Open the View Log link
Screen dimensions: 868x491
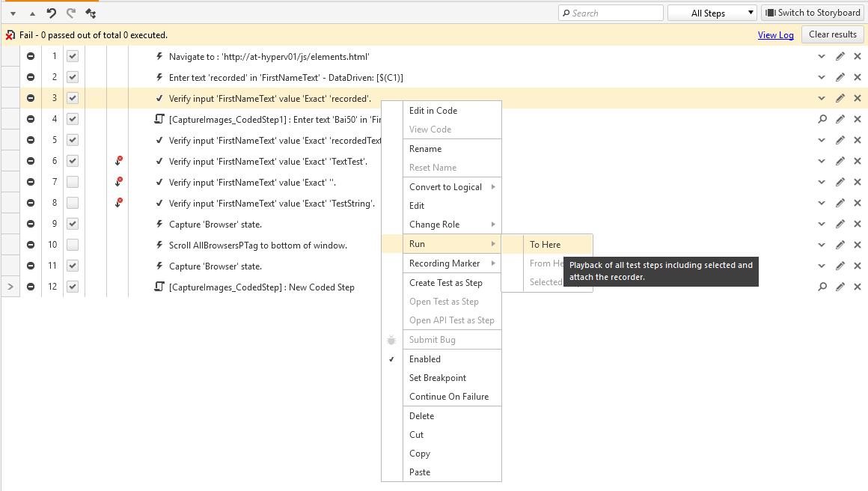coord(775,35)
